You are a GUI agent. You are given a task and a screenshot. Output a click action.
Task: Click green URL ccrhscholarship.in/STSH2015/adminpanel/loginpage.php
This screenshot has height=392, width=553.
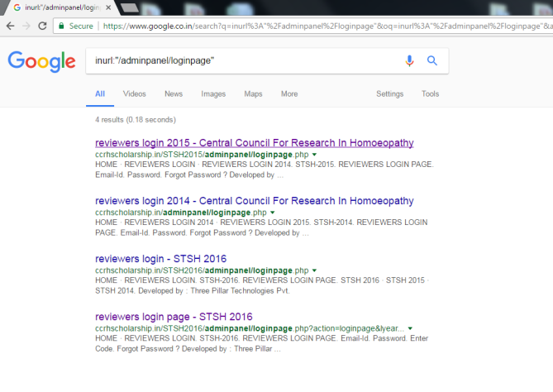[202, 155]
